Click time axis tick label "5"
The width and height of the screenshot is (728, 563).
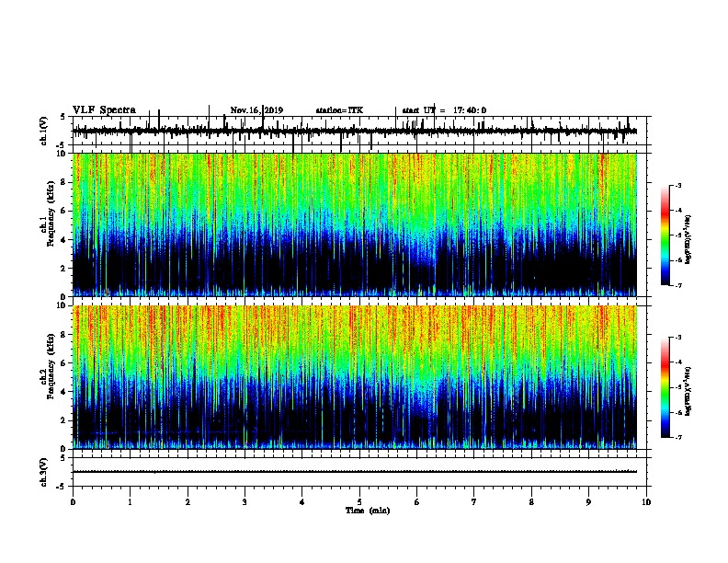pyautogui.click(x=359, y=502)
